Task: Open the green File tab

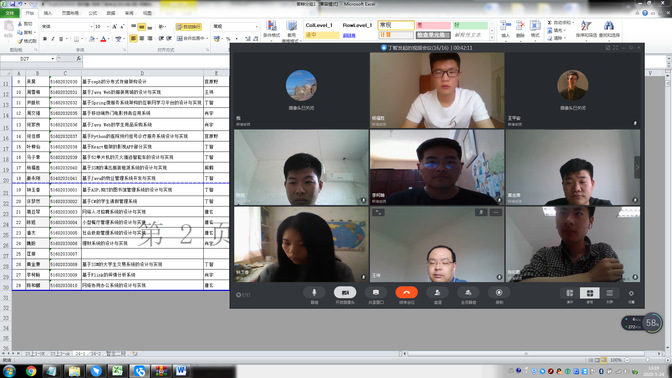Action: tap(9, 13)
